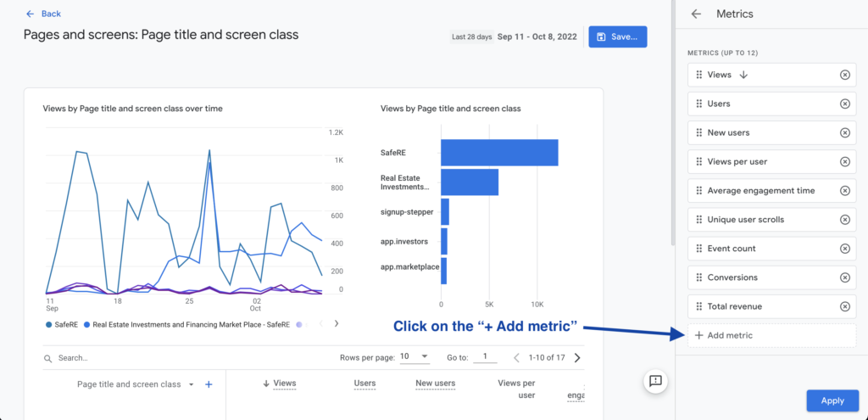Expand Page title and screen class dropdown
This screenshot has width=868, height=420.
point(191,384)
